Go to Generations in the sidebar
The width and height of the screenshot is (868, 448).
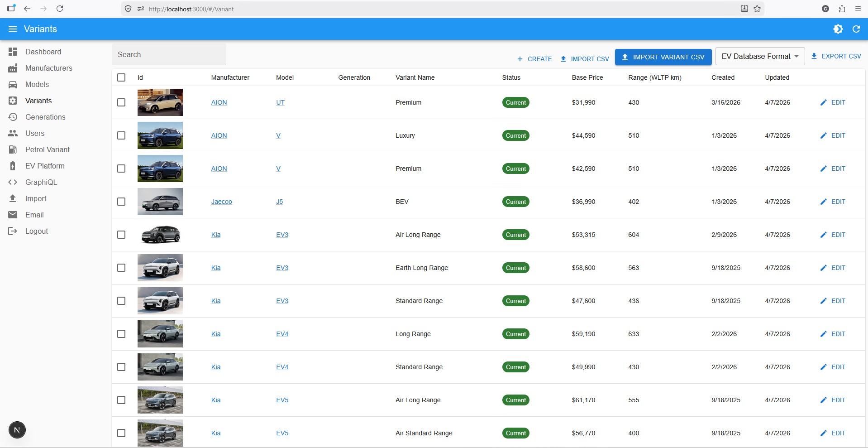(45, 117)
